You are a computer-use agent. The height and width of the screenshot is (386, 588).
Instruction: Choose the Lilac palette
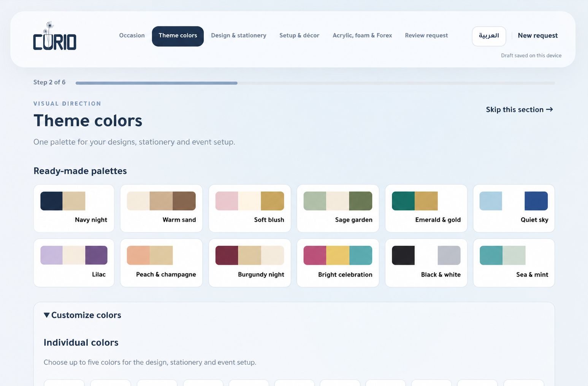[74, 263]
